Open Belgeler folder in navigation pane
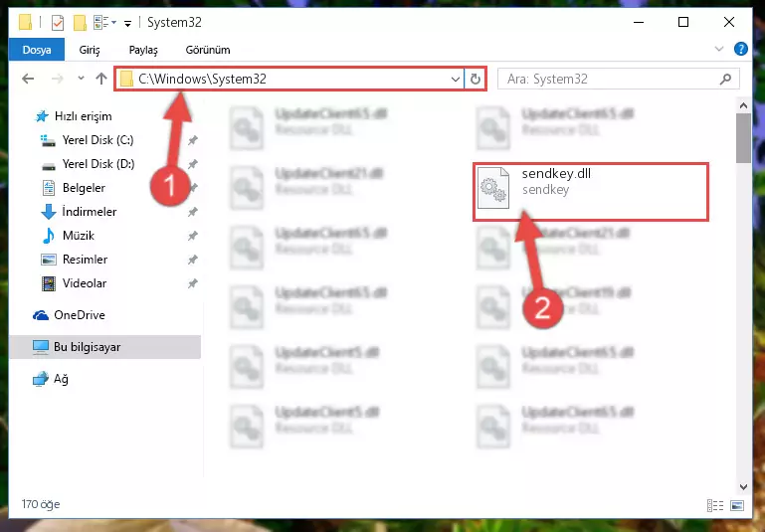This screenshot has width=765, height=532. coord(84,188)
